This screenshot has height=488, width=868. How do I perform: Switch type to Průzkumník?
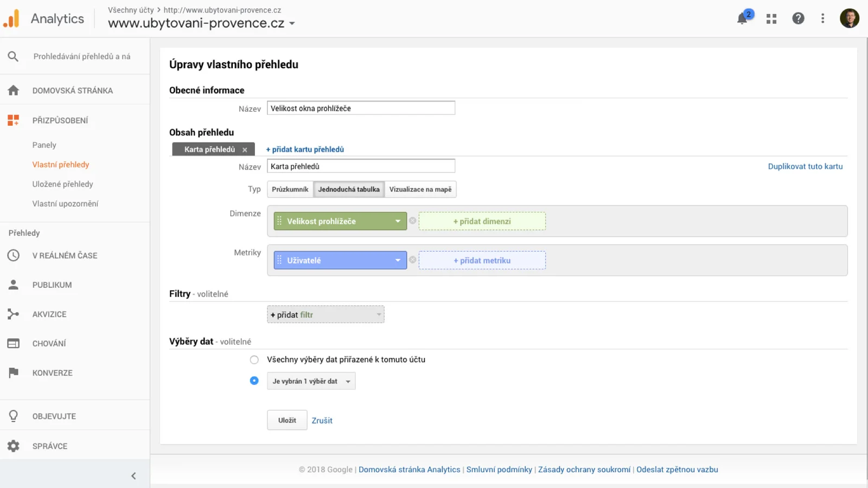(290, 189)
